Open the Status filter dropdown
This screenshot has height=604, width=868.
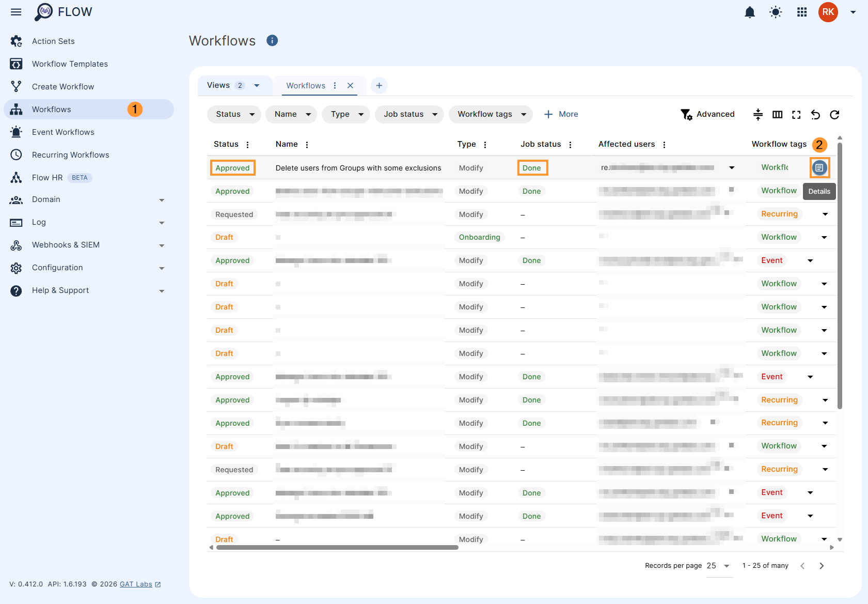coord(233,114)
